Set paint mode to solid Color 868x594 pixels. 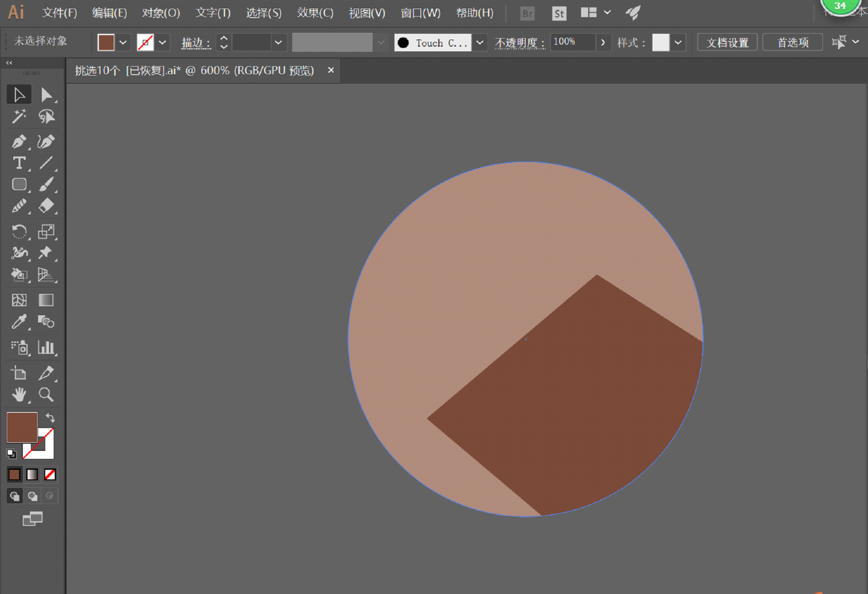click(14, 474)
